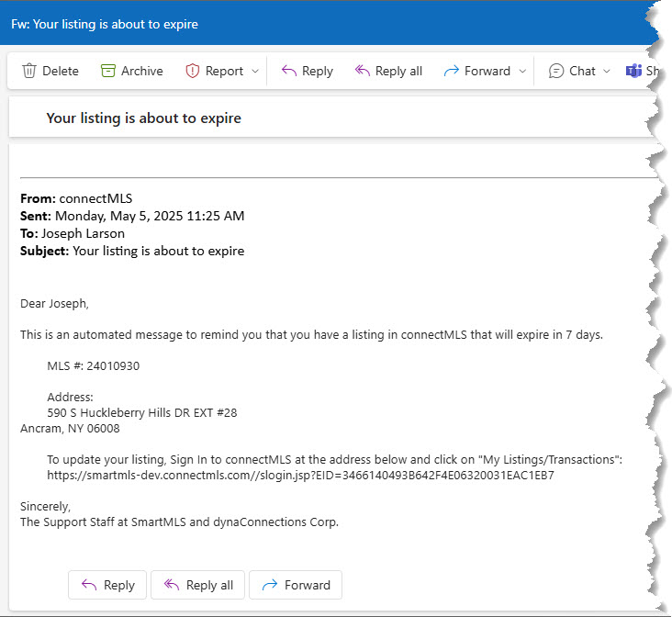This screenshot has height=617, width=672.
Task: Click Reply in the top toolbar
Action: 308,71
